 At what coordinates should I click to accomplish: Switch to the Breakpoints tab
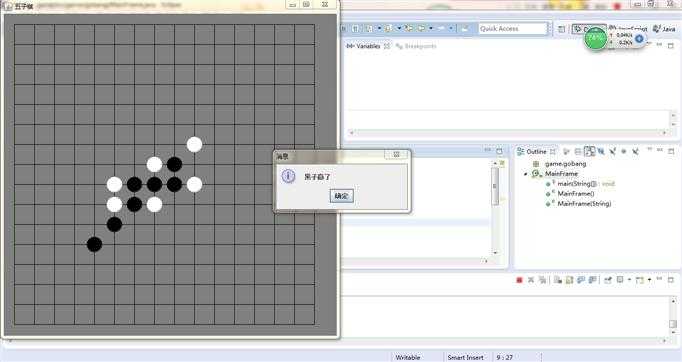coord(416,46)
